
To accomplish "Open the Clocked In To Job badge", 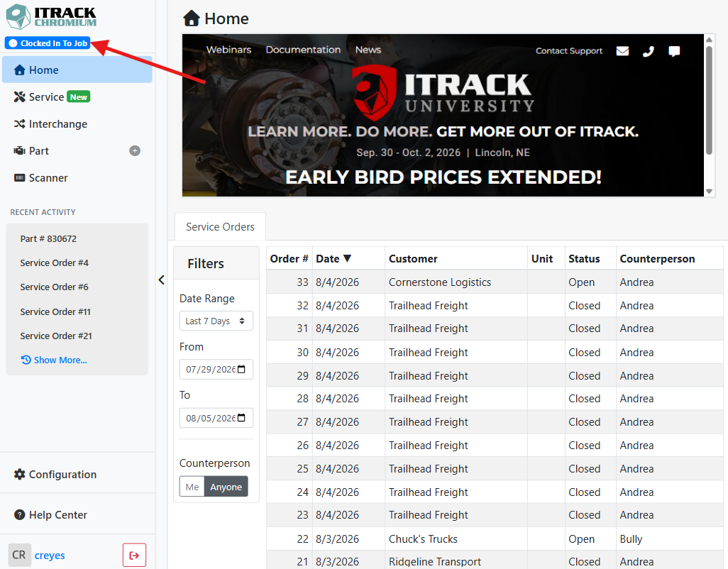I will point(48,43).
